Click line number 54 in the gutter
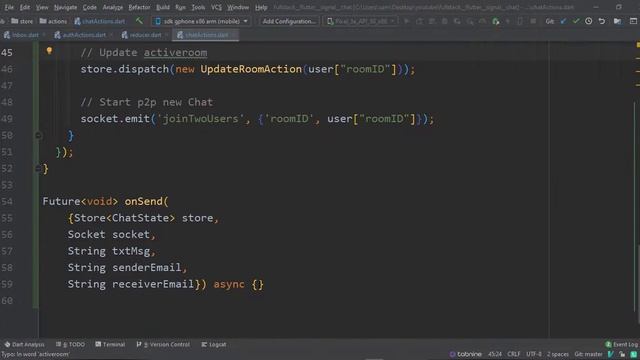 [7, 201]
